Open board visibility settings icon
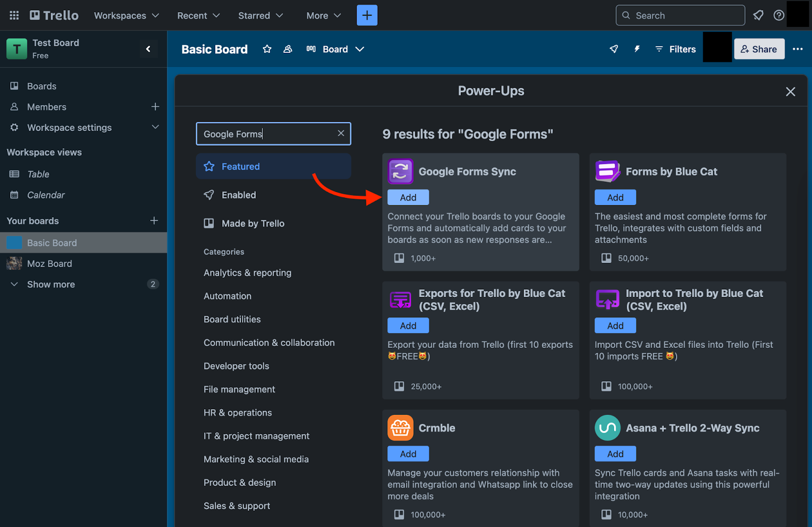This screenshot has height=527, width=812. tap(288, 49)
